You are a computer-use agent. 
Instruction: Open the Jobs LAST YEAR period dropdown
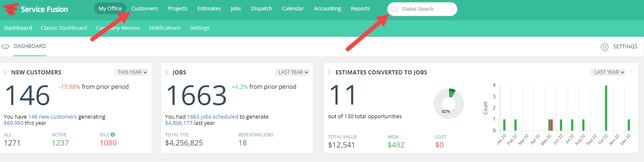pos(292,72)
